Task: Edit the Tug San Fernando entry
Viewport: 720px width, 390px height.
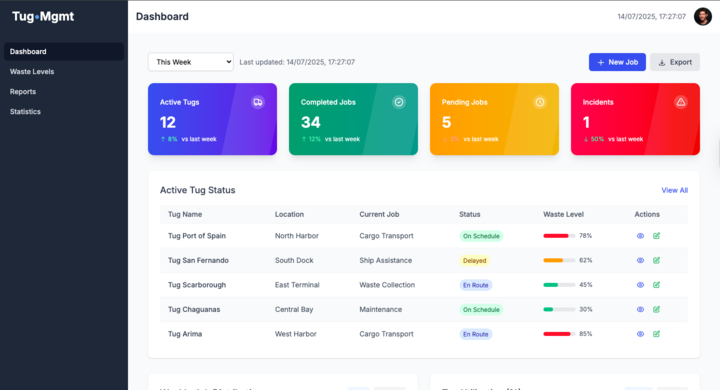Action: click(x=656, y=260)
